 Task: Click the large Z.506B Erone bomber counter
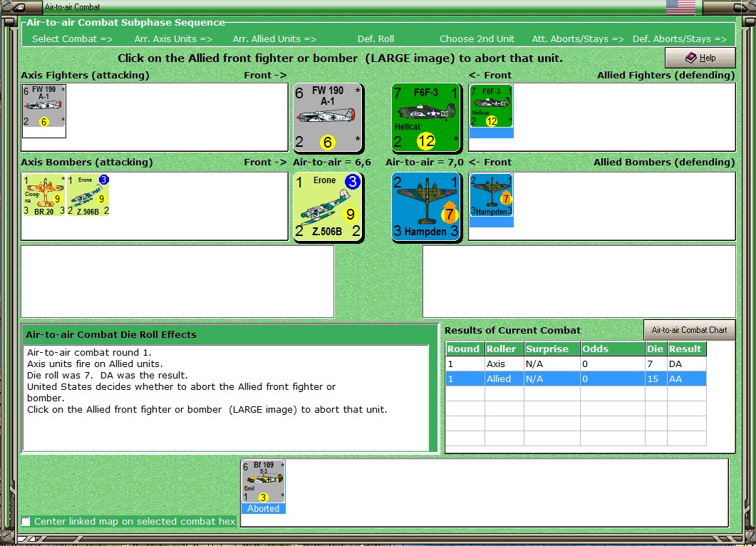pos(328,207)
